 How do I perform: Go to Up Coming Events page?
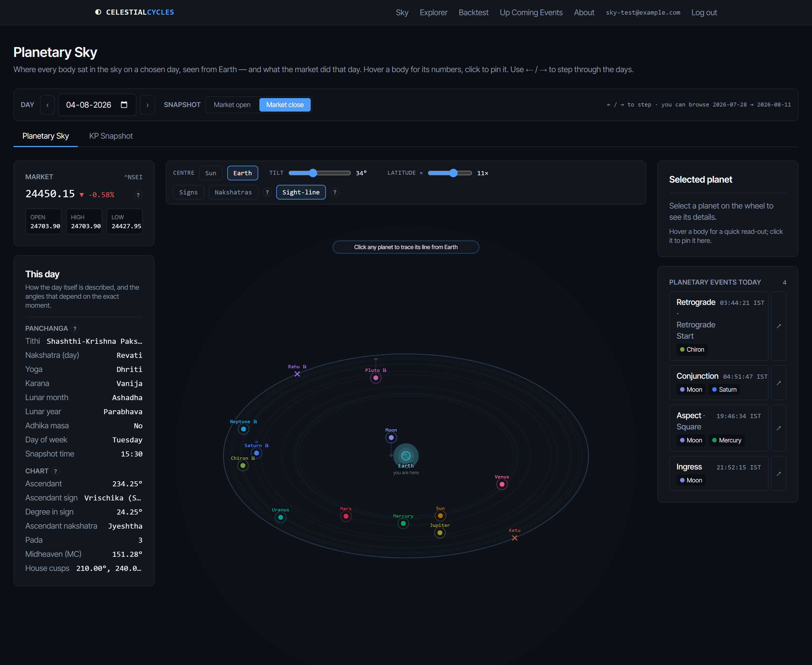click(531, 13)
